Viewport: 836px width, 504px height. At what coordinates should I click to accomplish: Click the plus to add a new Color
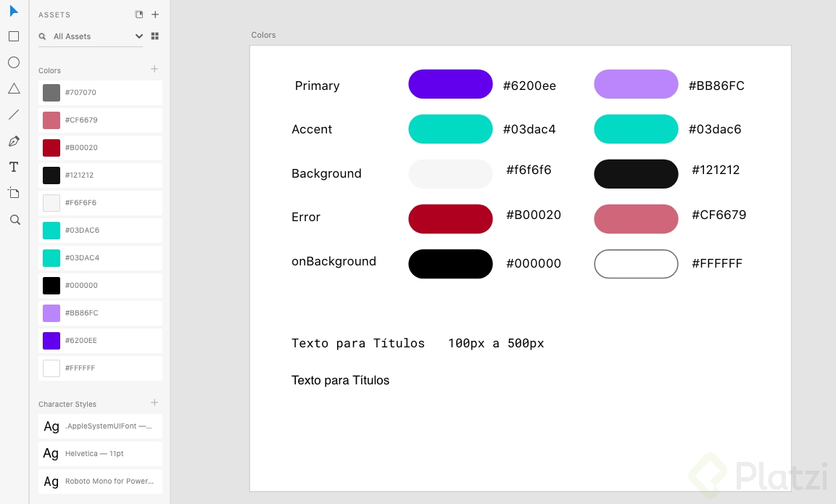(154, 69)
